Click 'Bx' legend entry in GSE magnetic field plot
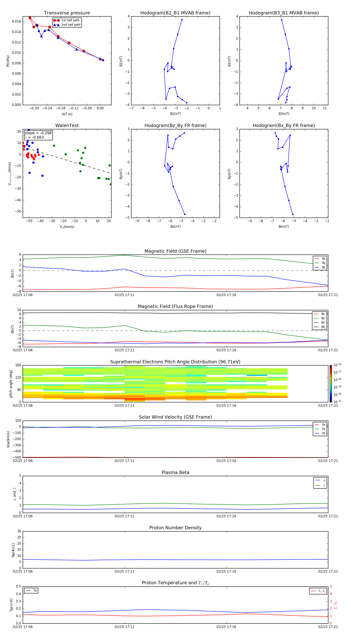 click(320, 259)
